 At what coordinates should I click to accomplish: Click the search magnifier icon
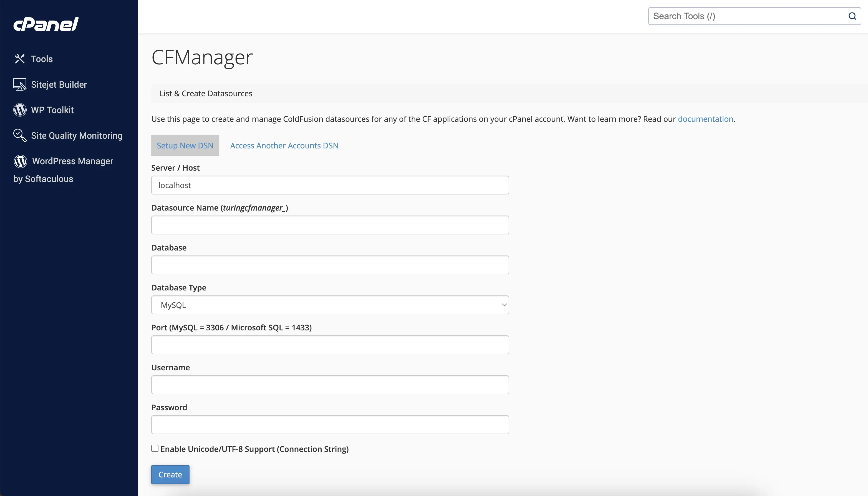point(853,16)
